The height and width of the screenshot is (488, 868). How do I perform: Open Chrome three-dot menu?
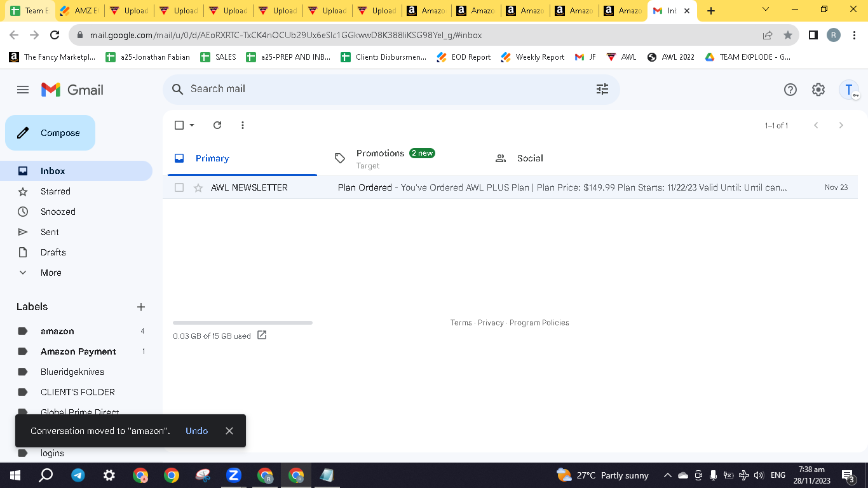tap(855, 35)
